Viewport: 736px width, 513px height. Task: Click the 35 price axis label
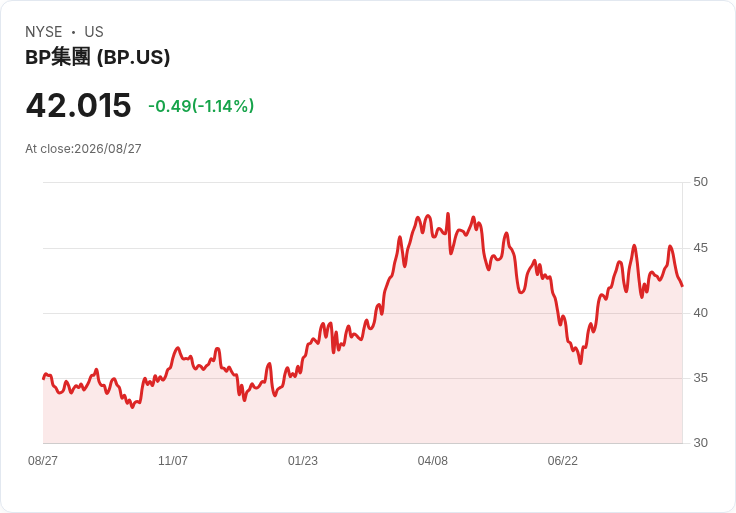(700, 378)
